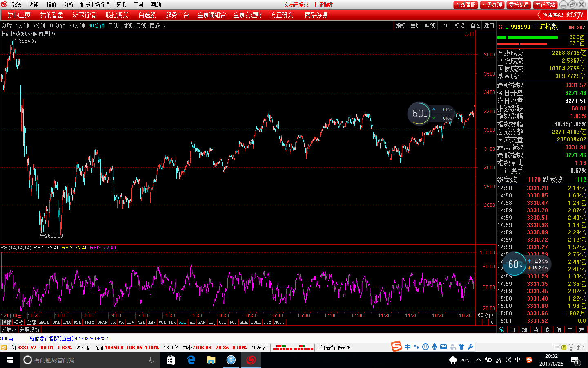Click the Sogou microphone voice input icon
Viewport: 588px width, 368px height.
pyautogui.click(x=434, y=347)
